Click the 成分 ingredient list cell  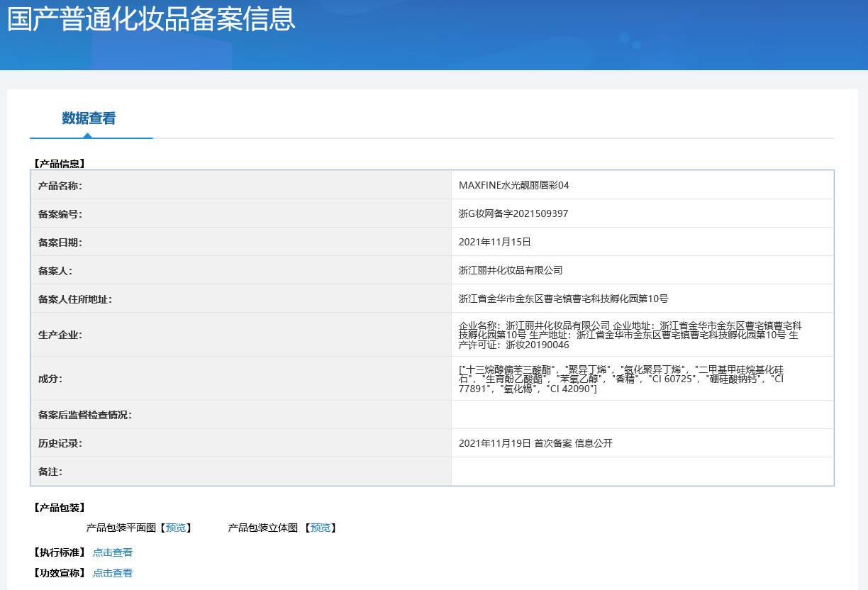pos(642,379)
